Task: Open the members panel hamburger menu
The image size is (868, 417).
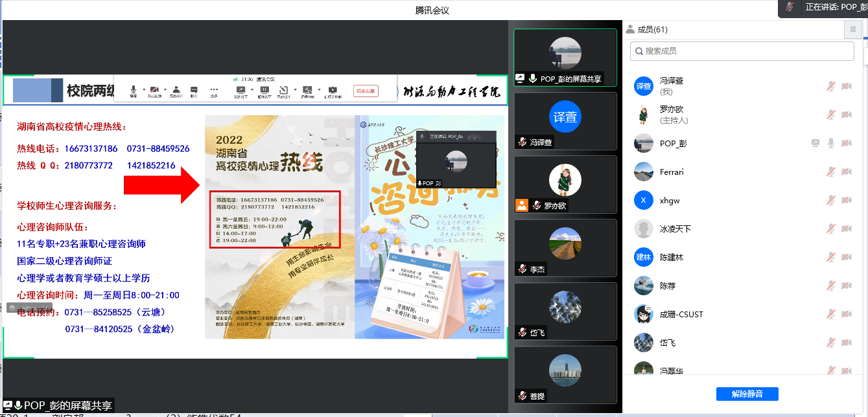Action: tap(852, 30)
